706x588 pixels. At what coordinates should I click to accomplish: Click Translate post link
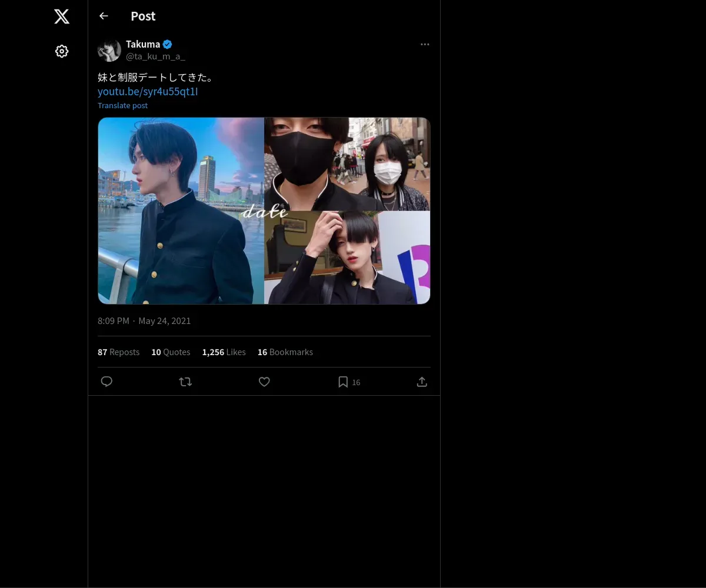tap(122, 105)
